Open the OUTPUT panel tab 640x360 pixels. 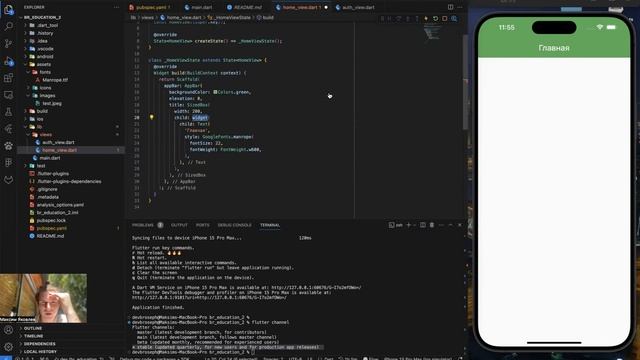click(179, 225)
